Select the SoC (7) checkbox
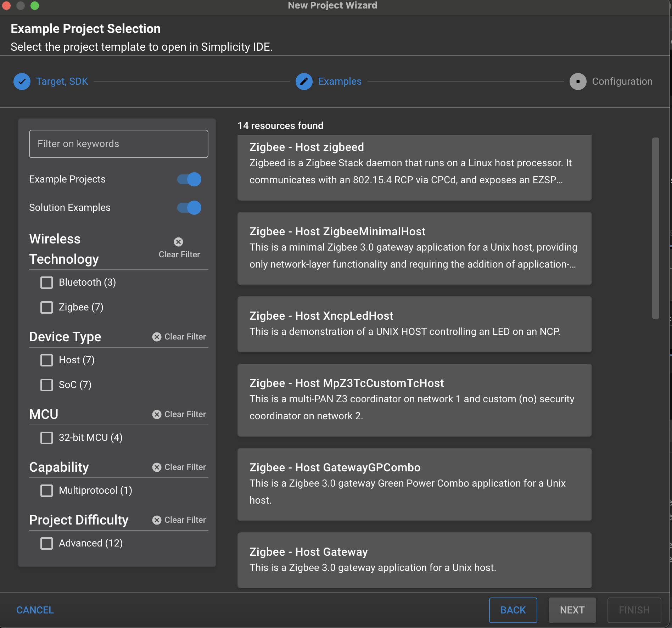The height and width of the screenshot is (628, 672). pos(46,385)
